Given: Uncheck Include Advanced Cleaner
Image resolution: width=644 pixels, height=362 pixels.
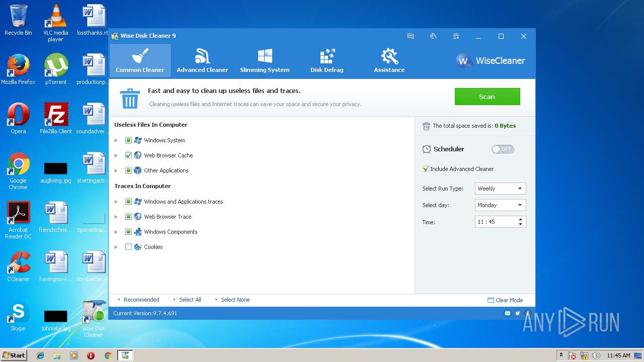Looking at the screenshot, I should click(426, 169).
